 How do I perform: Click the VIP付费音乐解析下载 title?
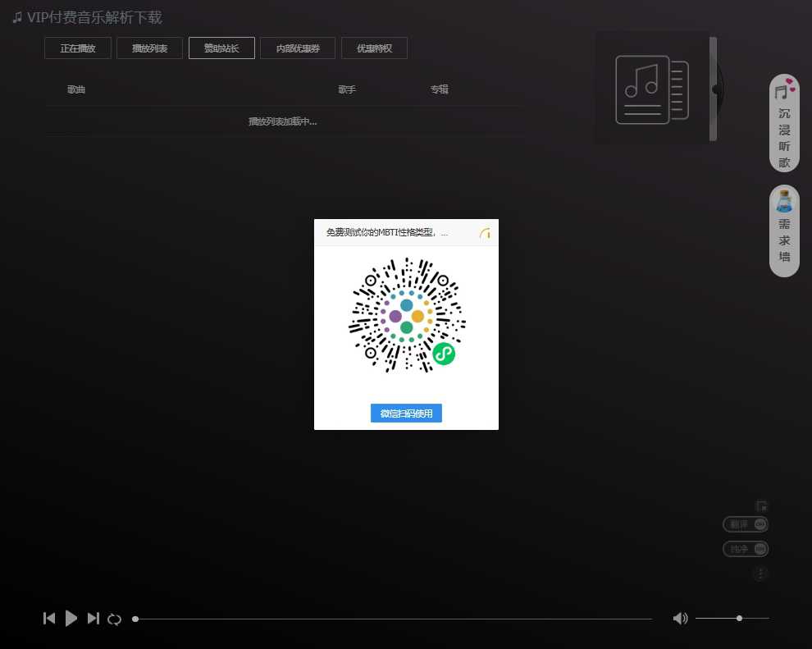[x=94, y=17]
